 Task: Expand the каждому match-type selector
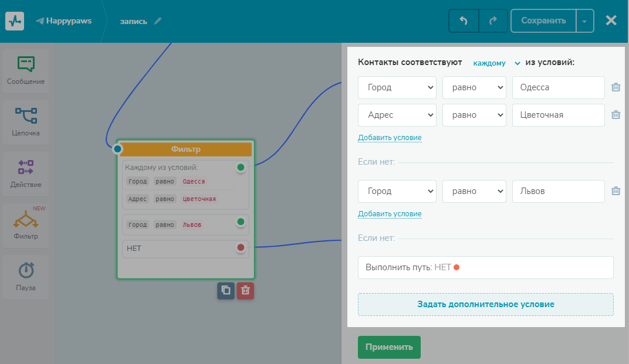(496, 63)
